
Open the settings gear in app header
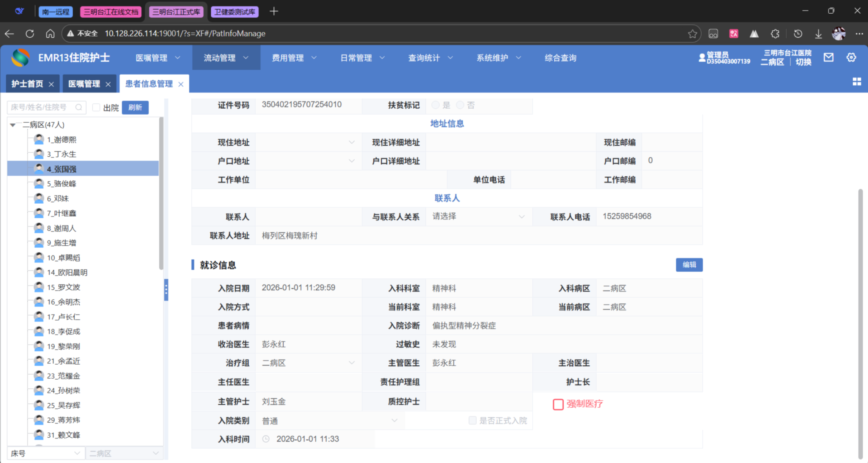coord(851,58)
